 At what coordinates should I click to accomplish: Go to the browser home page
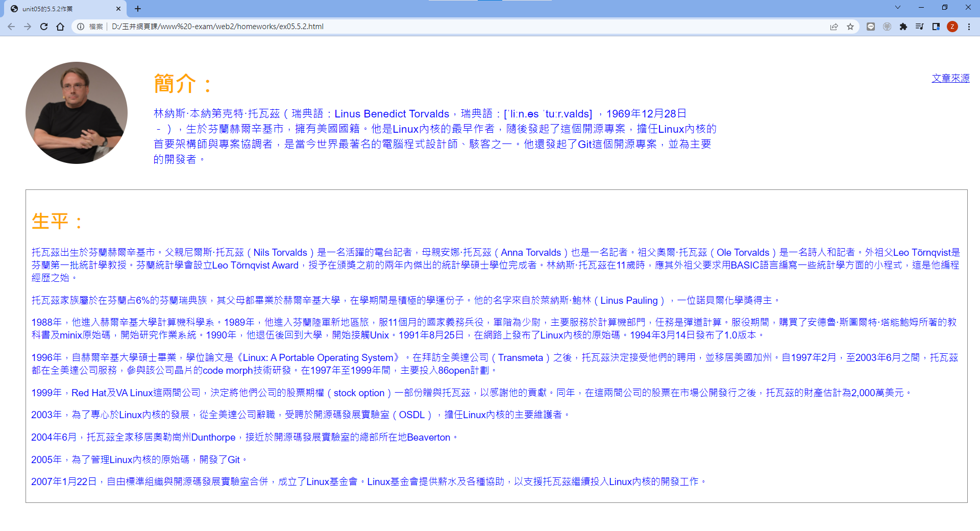pyautogui.click(x=60, y=27)
